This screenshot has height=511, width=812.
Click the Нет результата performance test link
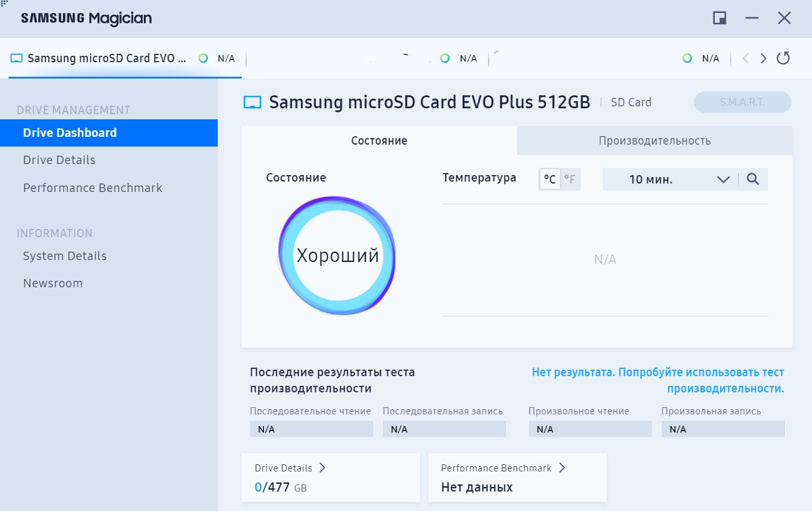click(x=658, y=381)
